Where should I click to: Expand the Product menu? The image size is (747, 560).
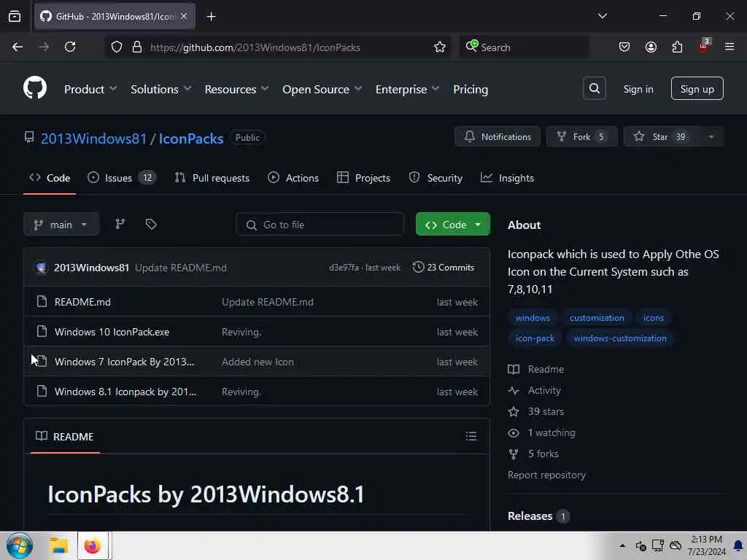coord(90,89)
